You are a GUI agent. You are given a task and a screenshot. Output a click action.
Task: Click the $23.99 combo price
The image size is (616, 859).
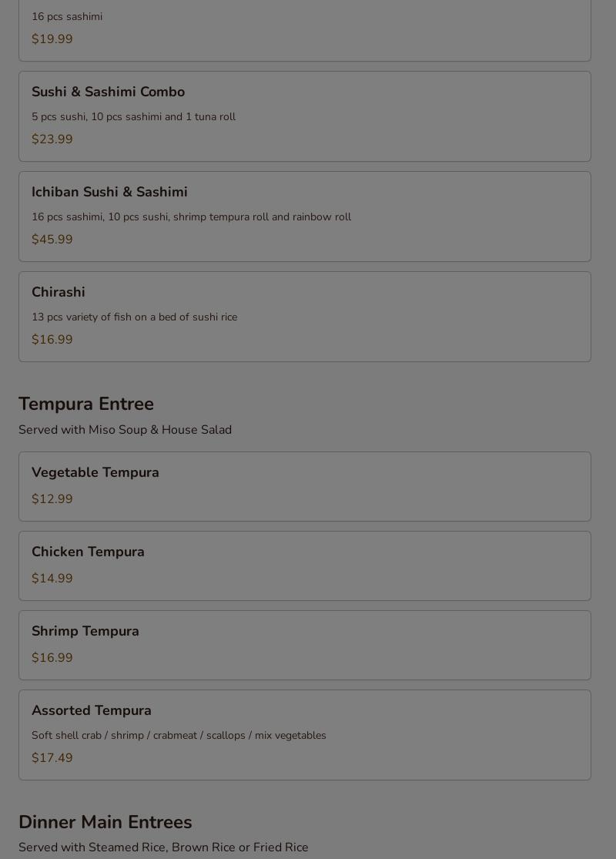coord(52,139)
